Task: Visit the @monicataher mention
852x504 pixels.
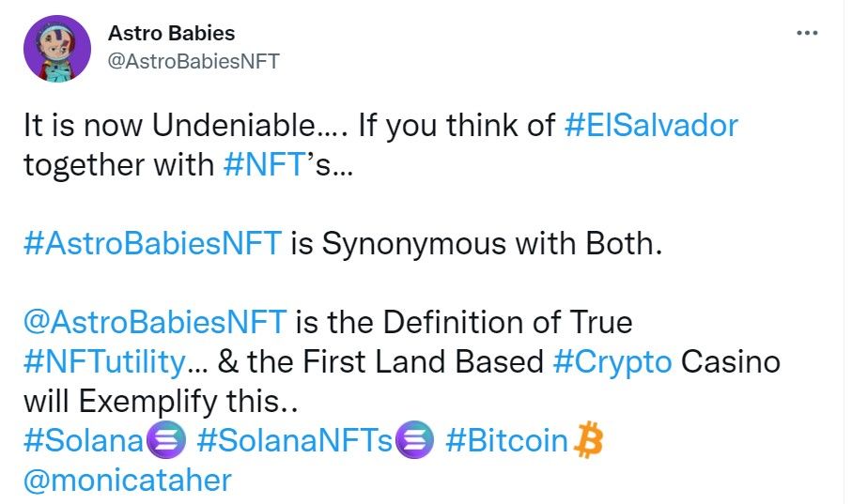Action: pyautogui.click(x=127, y=480)
